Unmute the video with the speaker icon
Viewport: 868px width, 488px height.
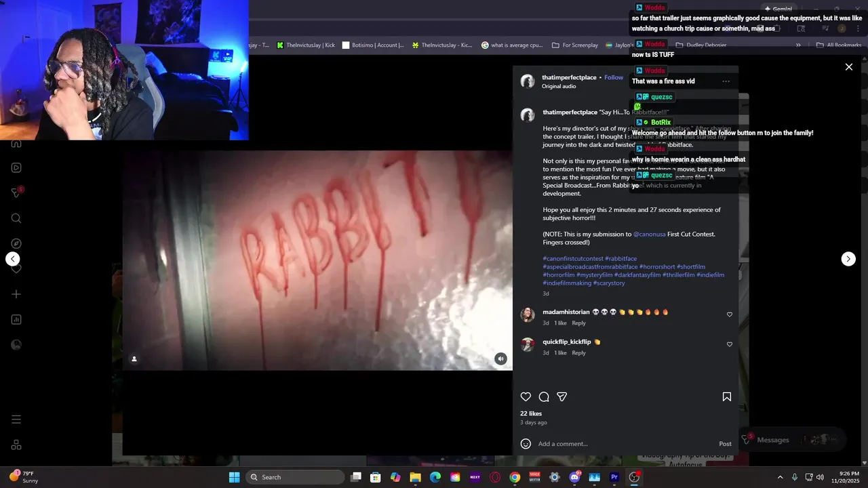click(x=500, y=359)
